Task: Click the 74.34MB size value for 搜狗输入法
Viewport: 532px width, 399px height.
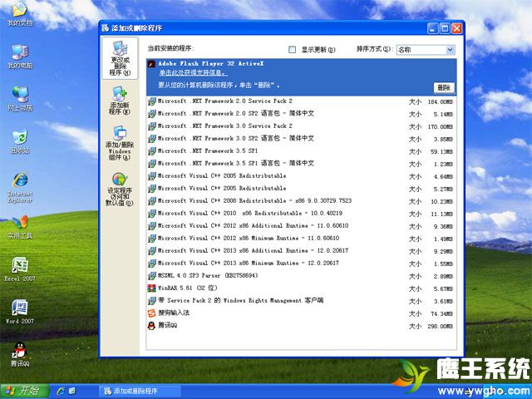Action: point(441,314)
